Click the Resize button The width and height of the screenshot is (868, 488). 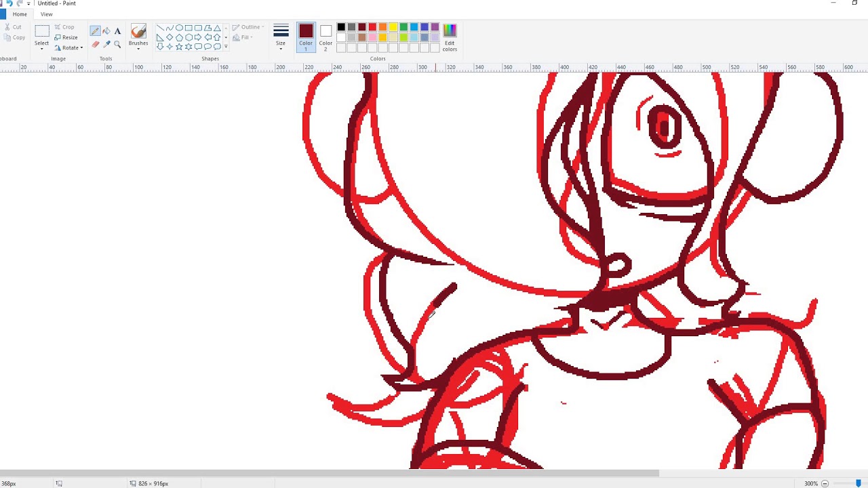(x=66, y=37)
